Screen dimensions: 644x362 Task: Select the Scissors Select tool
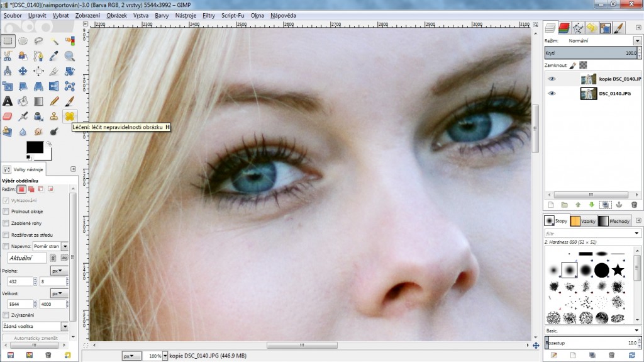click(8, 56)
